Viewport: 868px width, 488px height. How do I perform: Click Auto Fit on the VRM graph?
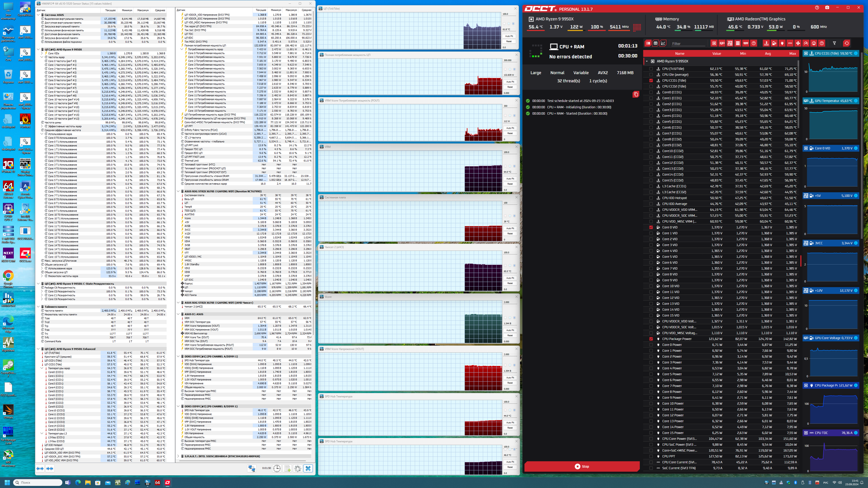pos(510,178)
